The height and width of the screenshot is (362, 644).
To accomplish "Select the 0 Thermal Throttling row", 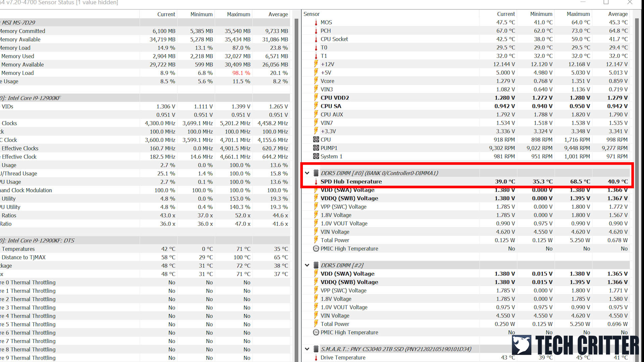I will (x=145, y=282).
